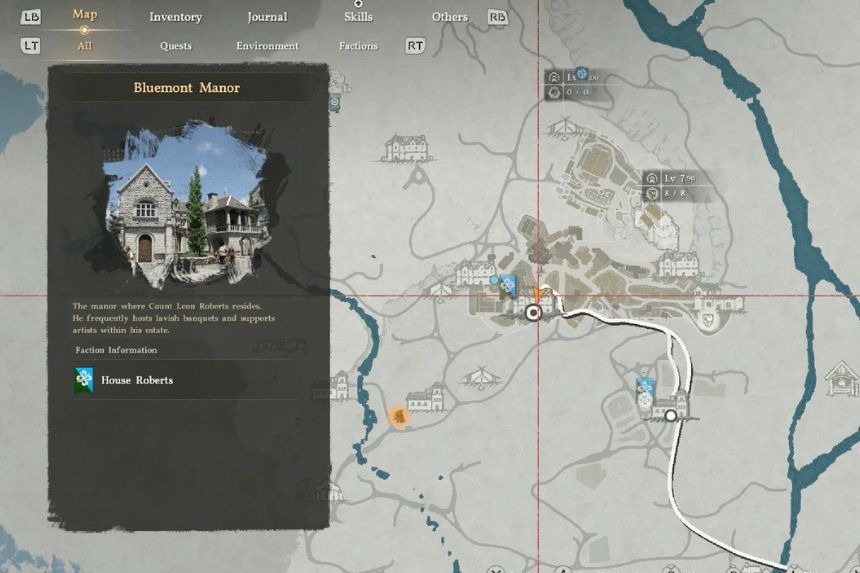
Task: Select the Factions map filter
Action: tap(358, 46)
